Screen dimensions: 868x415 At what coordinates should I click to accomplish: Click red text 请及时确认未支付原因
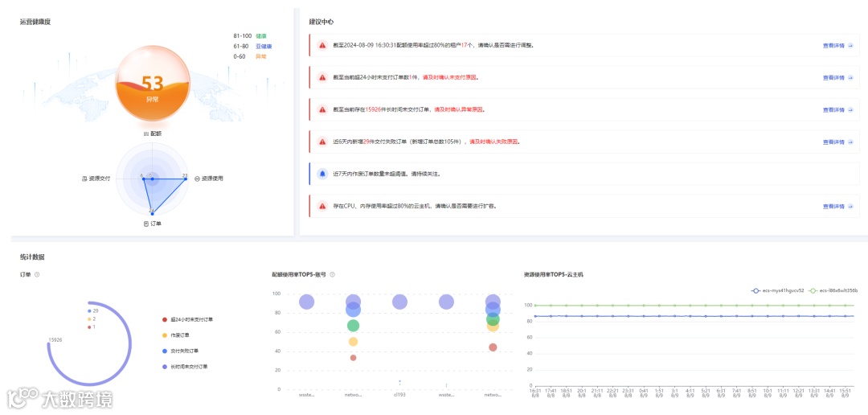tap(450, 77)
